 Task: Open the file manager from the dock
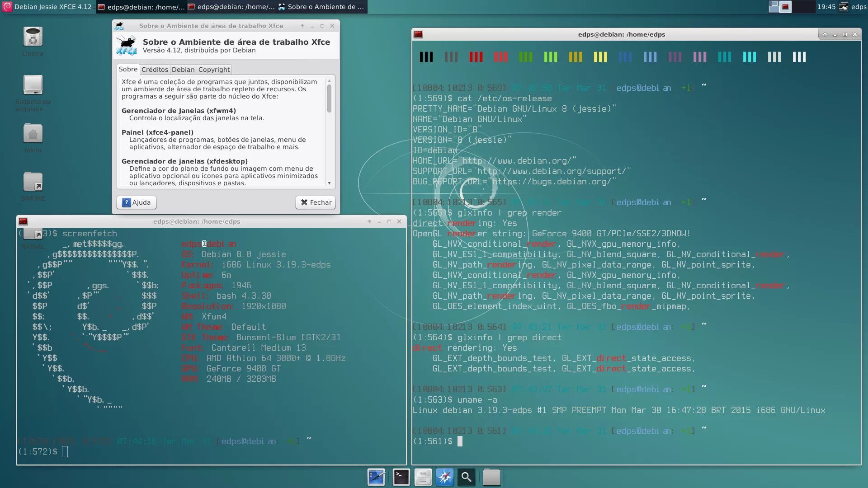[x=423, y=477]
